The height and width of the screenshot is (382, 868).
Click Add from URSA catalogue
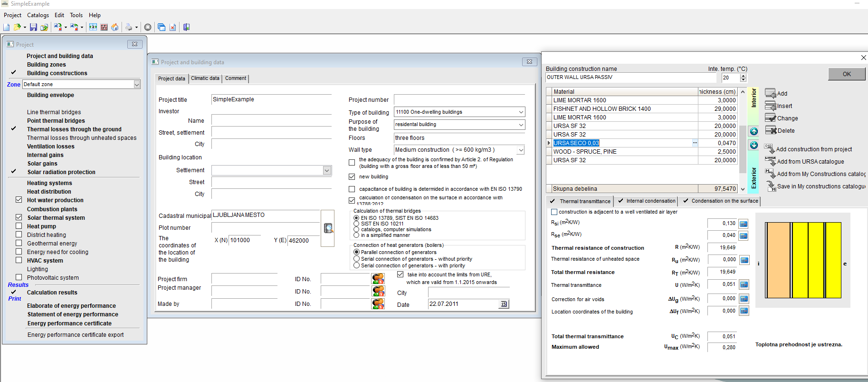coord(804,161)
